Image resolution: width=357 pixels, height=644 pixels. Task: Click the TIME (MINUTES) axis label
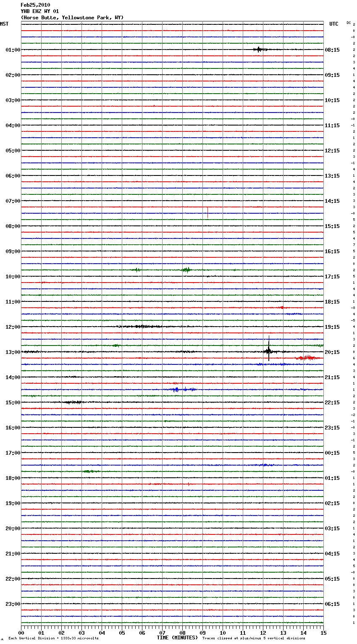(177, 638)
